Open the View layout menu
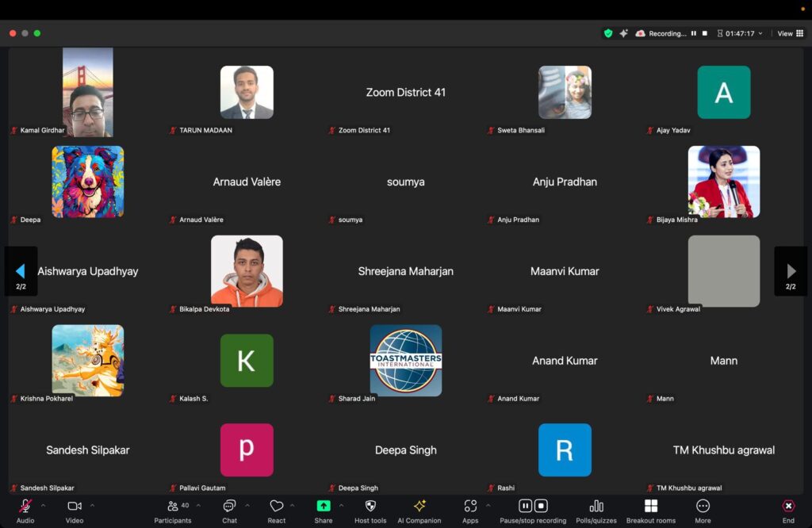The width and height of the screenshot is (812, 528). [787, 33]
